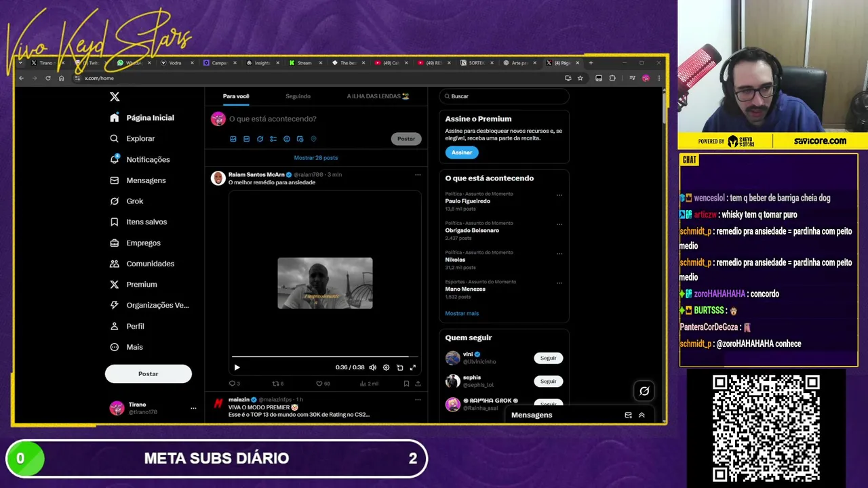Open Empregos in the sidebar
The width and height of the screenshot is (868, 488).
(135, 243)
